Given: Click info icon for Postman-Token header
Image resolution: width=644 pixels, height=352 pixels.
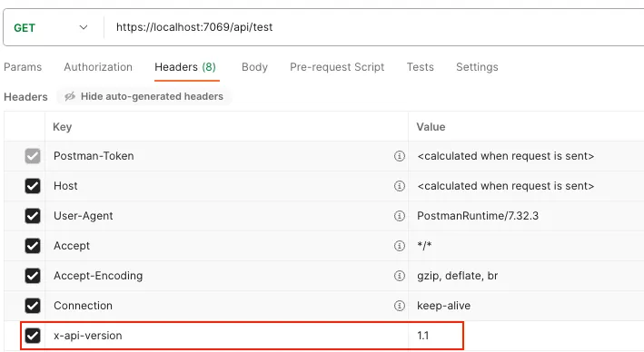Looking at the screenshot, I should (400, 156).
